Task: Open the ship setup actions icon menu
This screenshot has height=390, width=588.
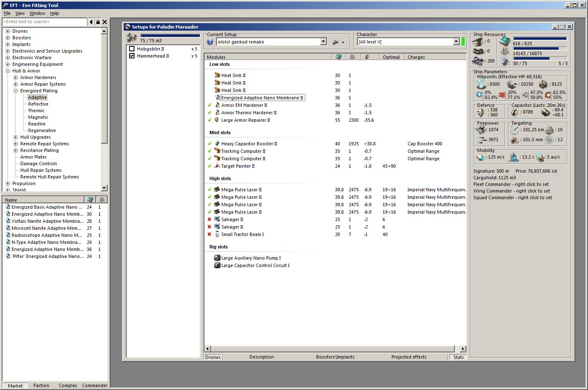Action: point(338,42)
